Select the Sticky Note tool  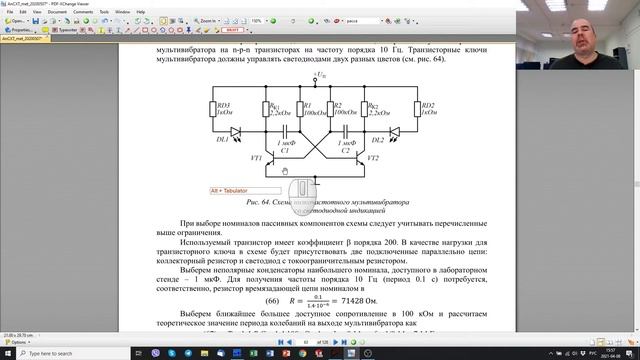point(45,30)
